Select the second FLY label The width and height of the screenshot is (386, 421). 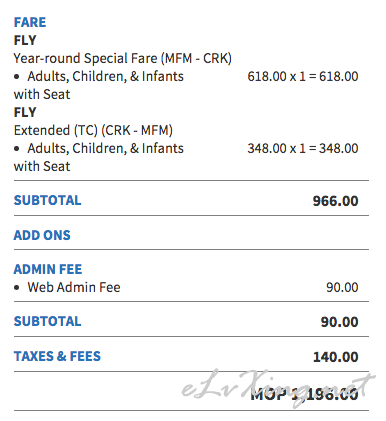(25, 112)
